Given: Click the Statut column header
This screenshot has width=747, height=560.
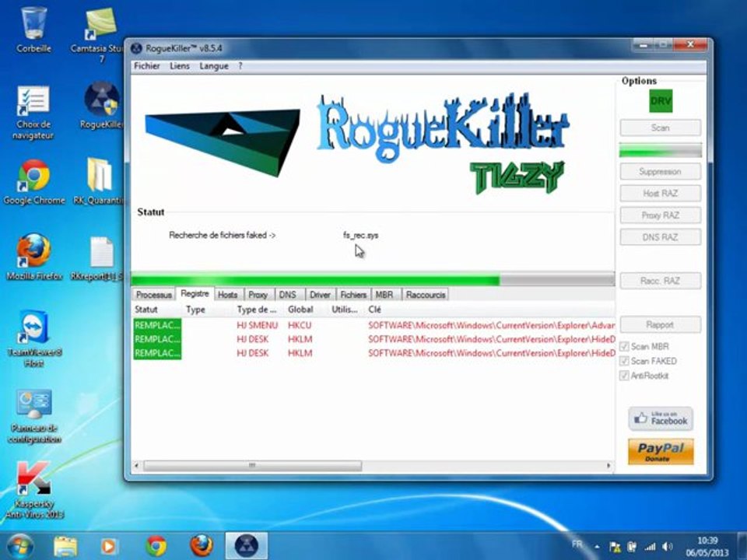Looking at the screenshot, I should tap(158, 310).
